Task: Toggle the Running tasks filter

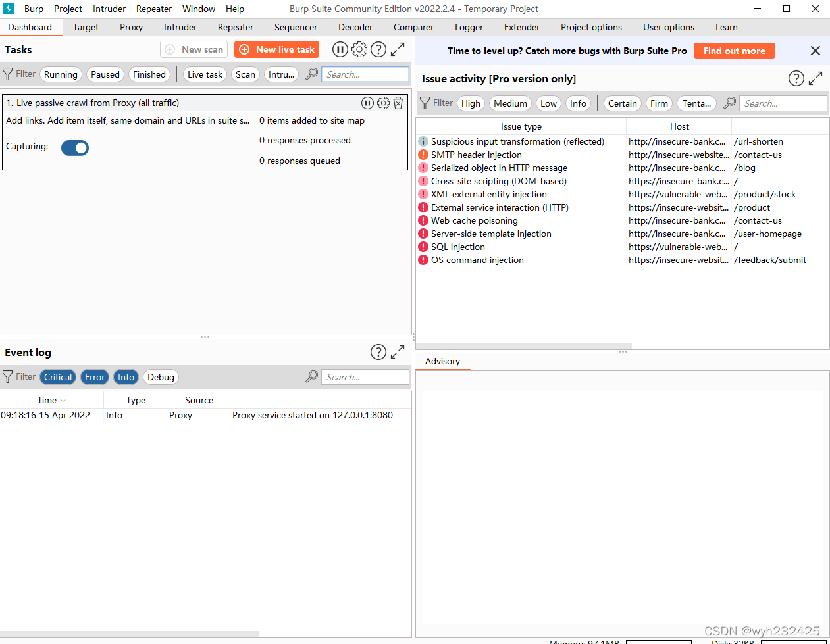Action: (x=61, y=74)
